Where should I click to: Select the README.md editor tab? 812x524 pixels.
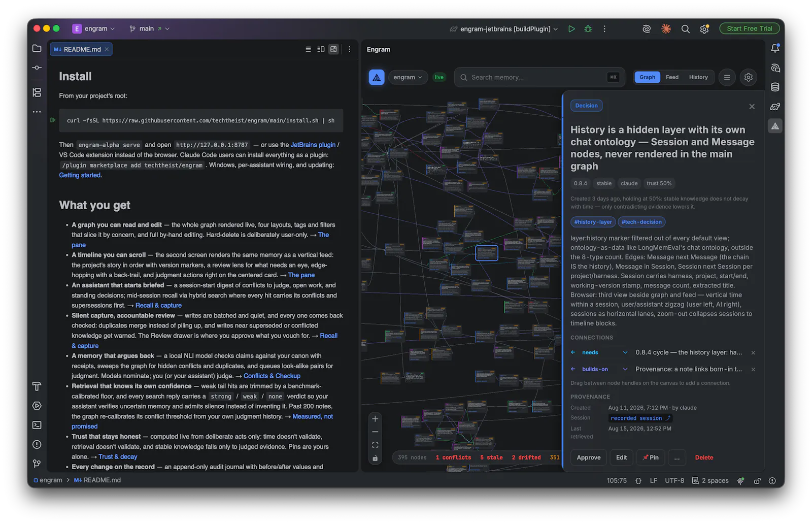coord(81,49)
